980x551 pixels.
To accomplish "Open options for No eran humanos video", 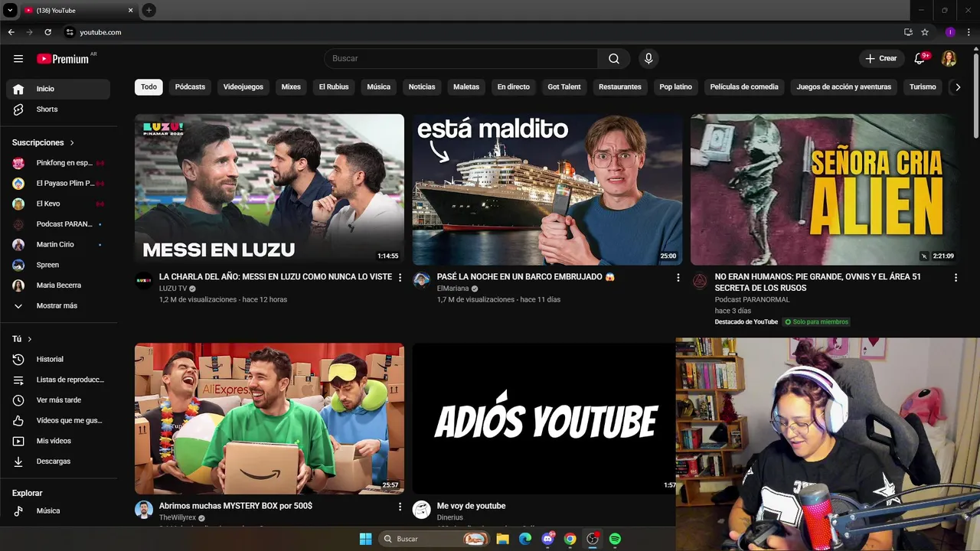I will [955, 277].
